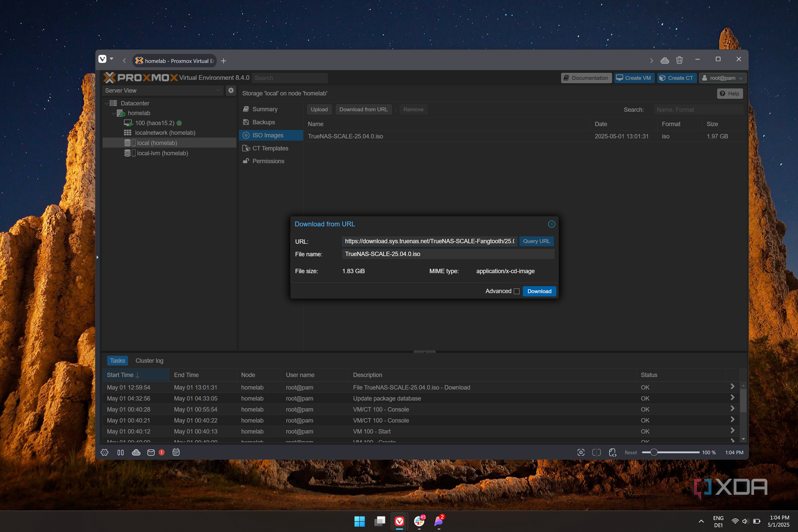Screen dimensions: 798x532
Task: Open Vivaldi settings gear in status bar
Action: 104,452
